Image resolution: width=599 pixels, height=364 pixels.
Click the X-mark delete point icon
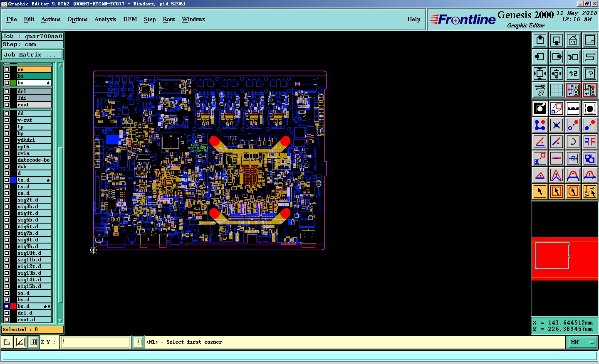tap(557, 125)
